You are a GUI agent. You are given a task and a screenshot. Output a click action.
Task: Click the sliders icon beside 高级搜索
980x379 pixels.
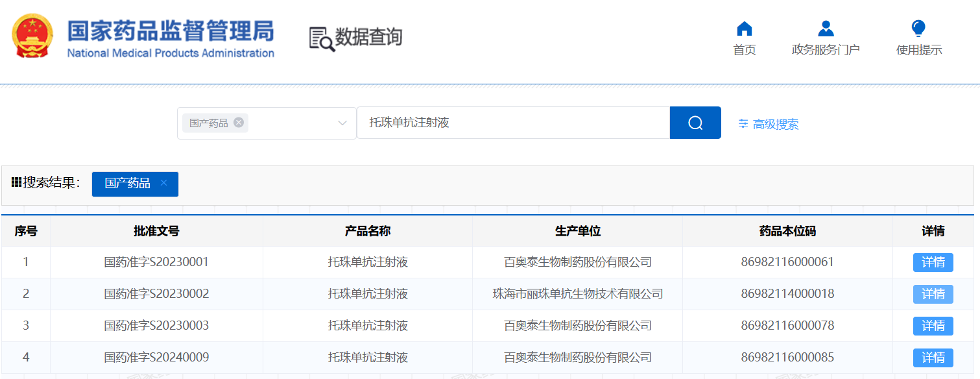pyautogui.click(x=743, y=124)
